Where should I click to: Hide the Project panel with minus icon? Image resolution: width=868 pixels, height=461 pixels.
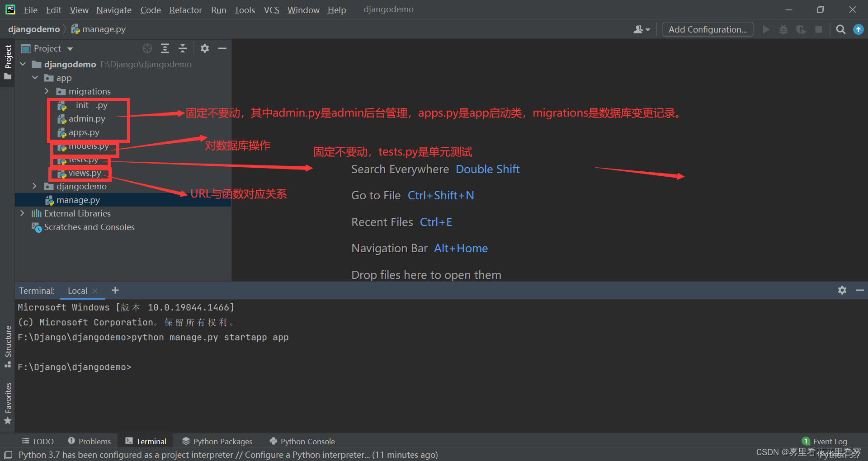[222, 48]
